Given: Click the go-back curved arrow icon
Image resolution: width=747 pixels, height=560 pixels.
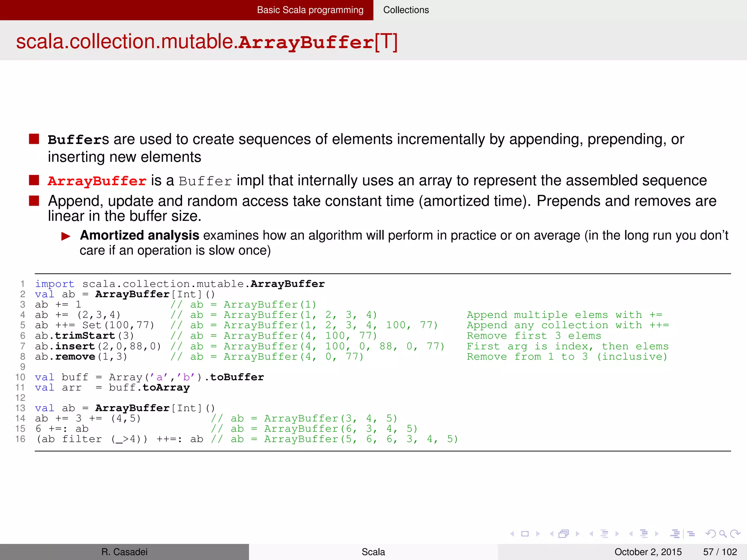Looking at the screenshot, I should click(x=711, y=534).
